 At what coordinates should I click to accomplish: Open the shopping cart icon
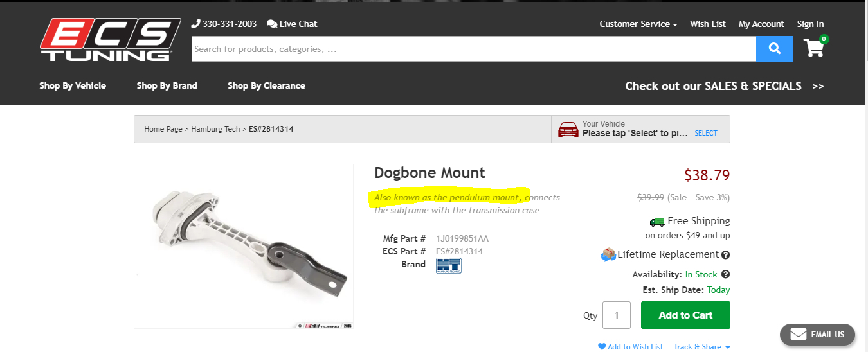[814, 48]
